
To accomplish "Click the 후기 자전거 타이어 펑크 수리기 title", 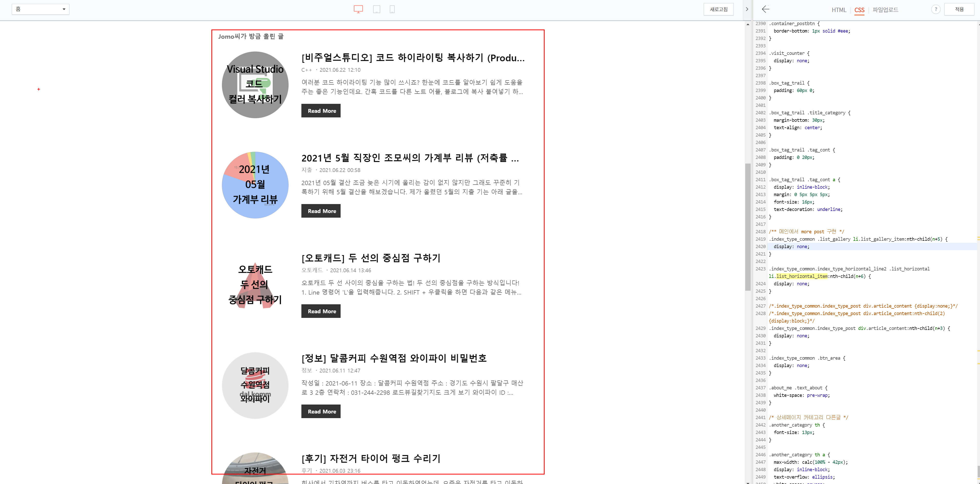I will [x=371, y=459].
